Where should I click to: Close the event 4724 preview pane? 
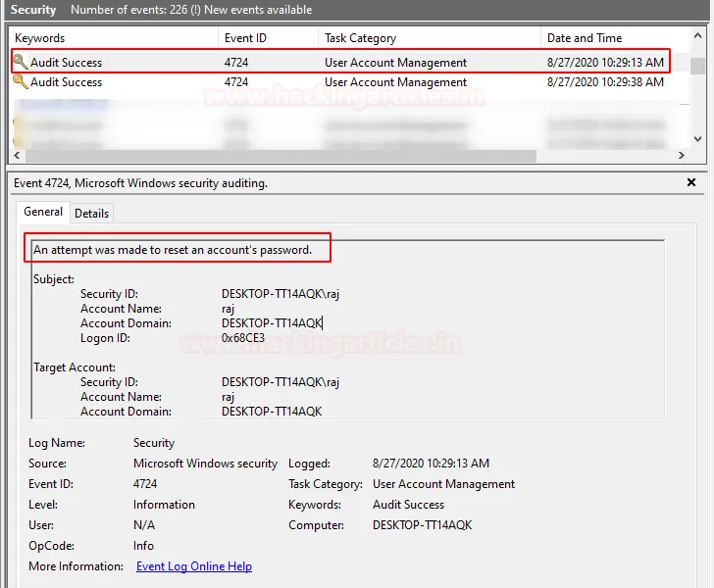[x=691, y=182]
